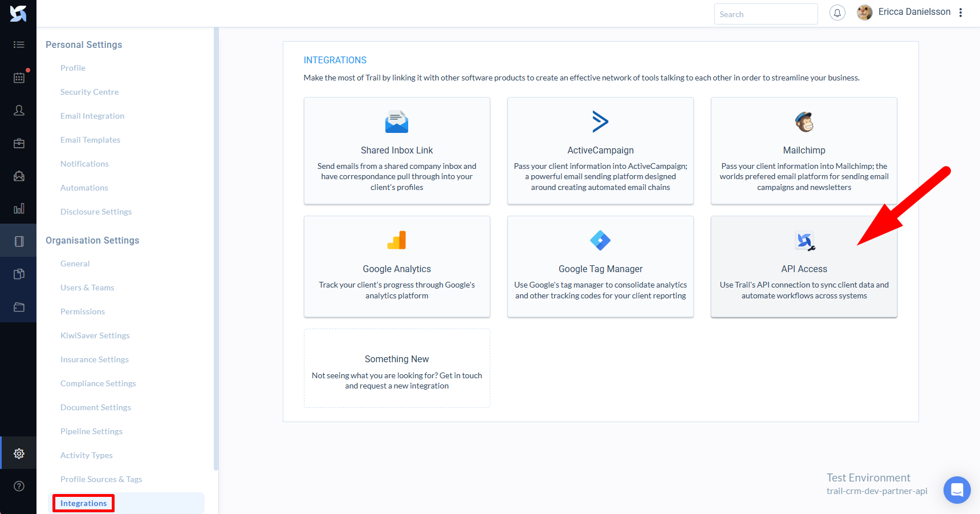
Task: Open the briefcase jobs icon
Action: point(19,143)
